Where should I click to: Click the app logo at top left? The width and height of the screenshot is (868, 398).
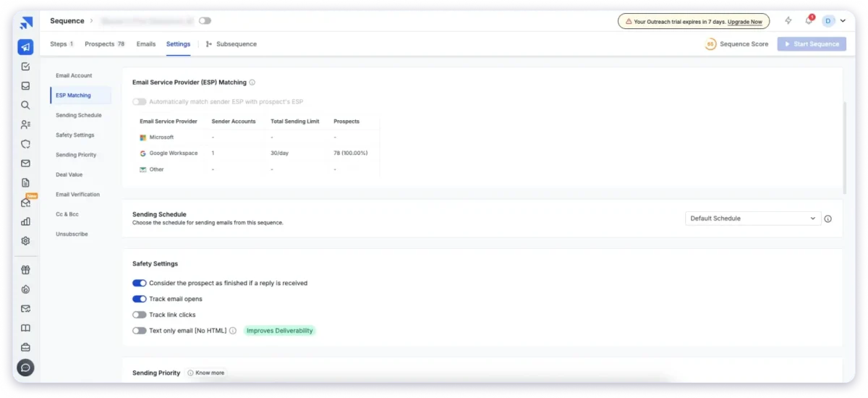point(25,22)
